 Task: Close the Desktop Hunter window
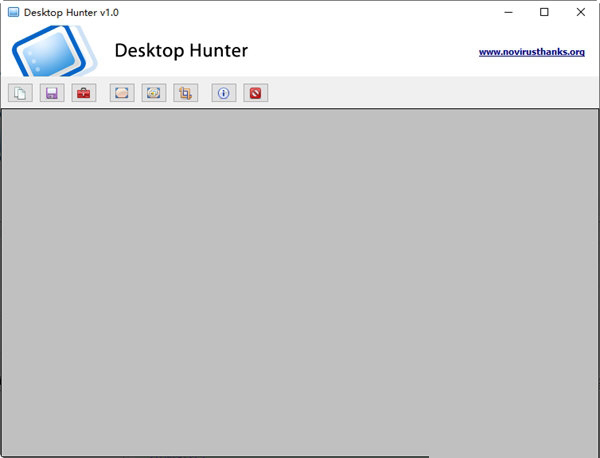tap(580, 12)
